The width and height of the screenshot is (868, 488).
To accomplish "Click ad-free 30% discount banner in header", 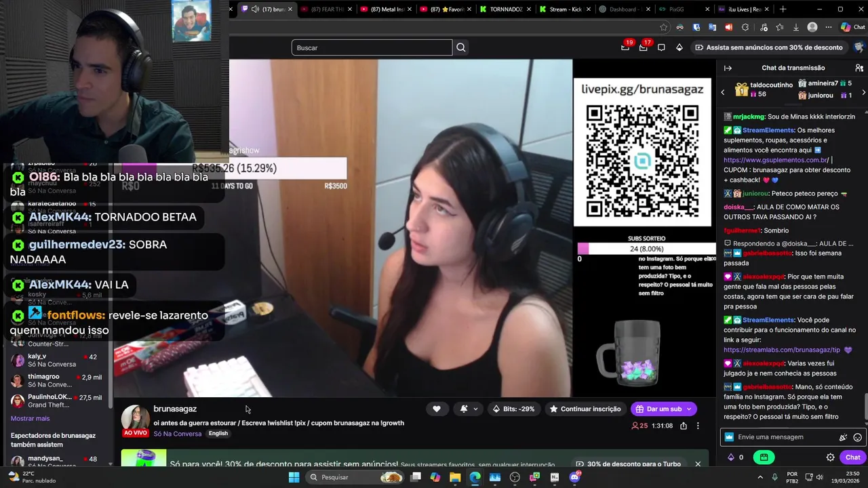I will pyautogui.click(x=769, y=47).
